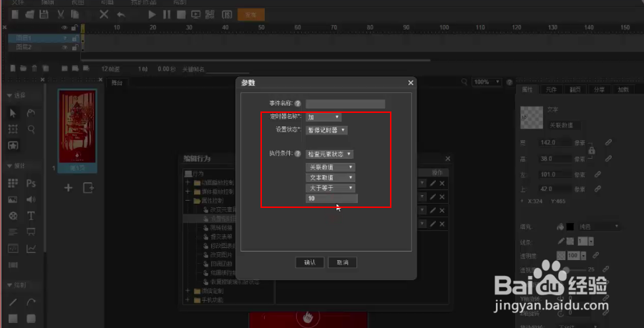Toggle visibility of 图层1 layer

(64, 38)
